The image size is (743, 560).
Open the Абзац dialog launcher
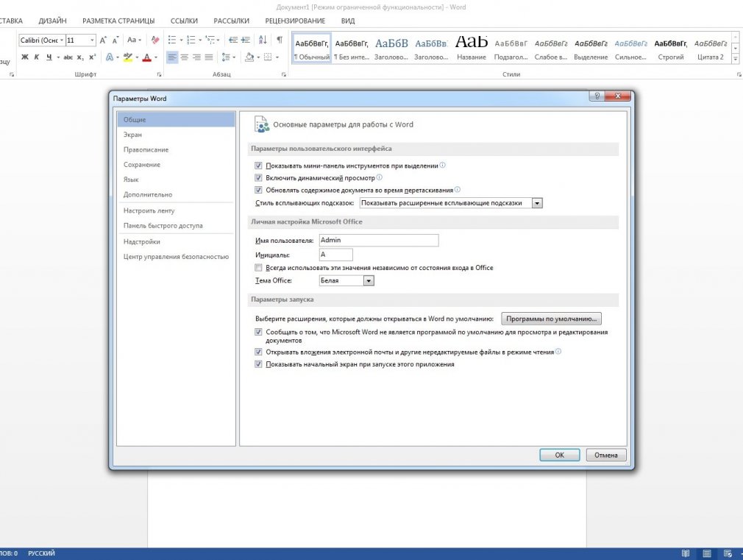[284, 74]
